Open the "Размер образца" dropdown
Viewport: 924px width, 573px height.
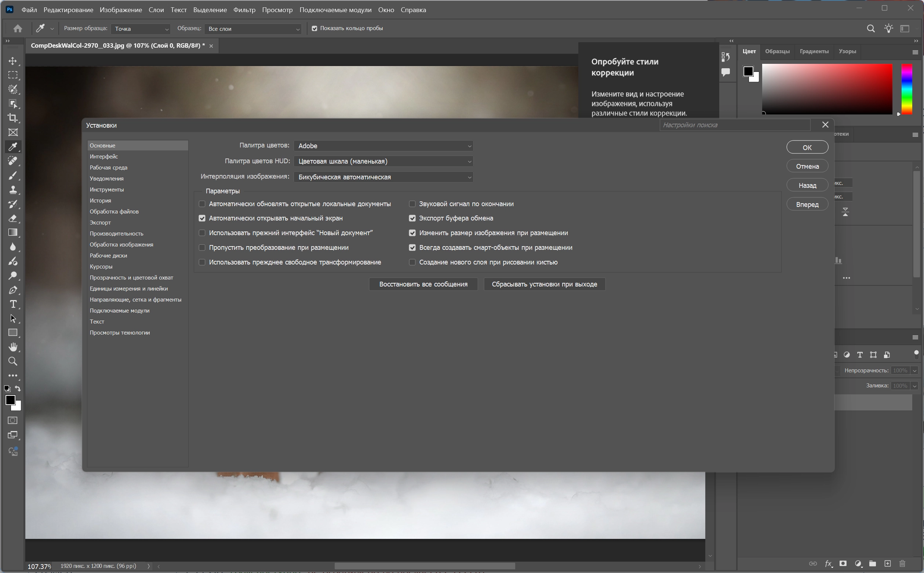[x=141, y=29]
